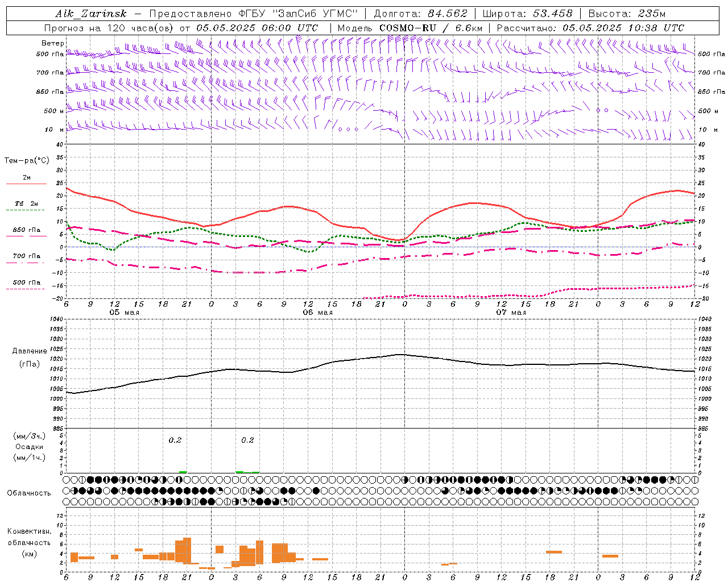This screenshot has width=728, height=582.
Task: Click the 500 м wind level label on the left
Action: (x=55, y=111)
